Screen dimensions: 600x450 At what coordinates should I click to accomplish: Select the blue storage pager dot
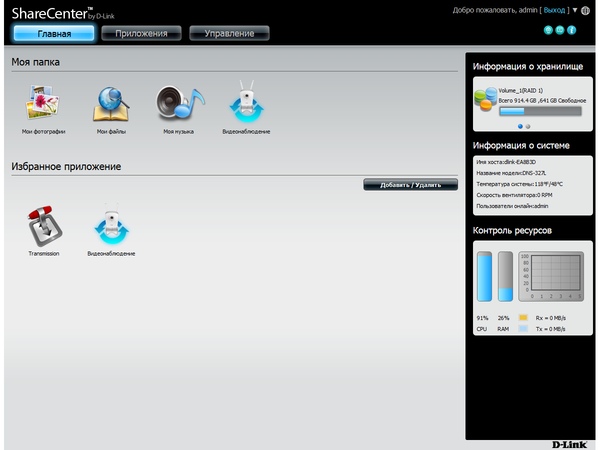click(x=520, y=126)
